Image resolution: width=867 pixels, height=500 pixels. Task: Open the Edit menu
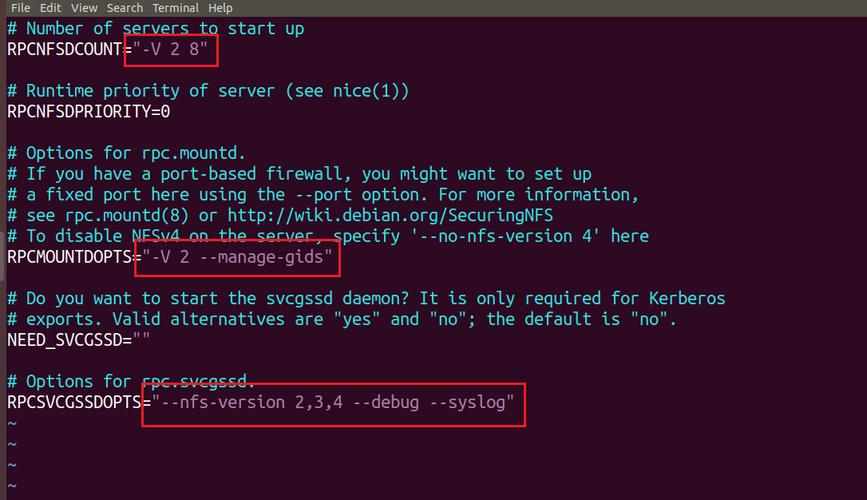tap(50, 7)
